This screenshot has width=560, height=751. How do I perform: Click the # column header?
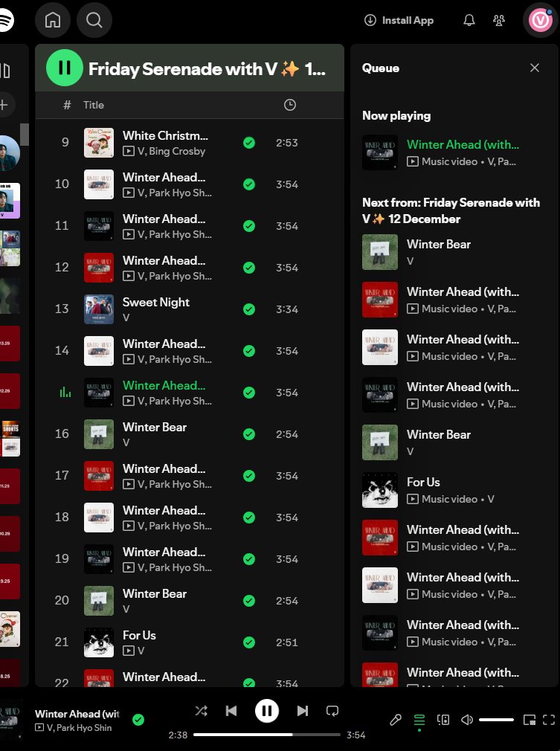[x=67, y=105]
